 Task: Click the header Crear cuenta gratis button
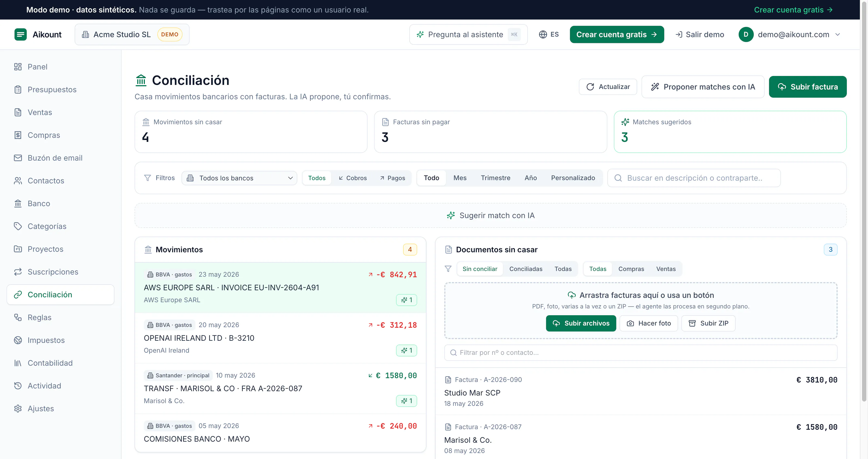[617, 34]
